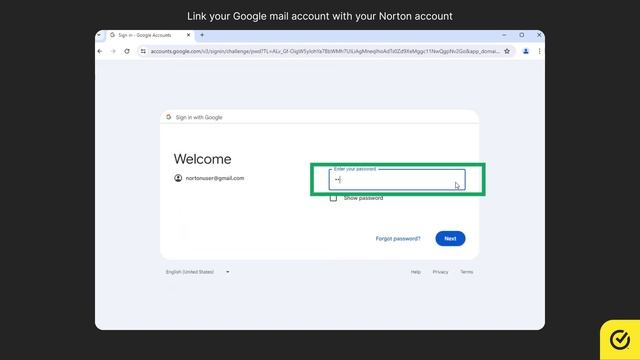Maximize the Chrome window
This screenshot has height=360, width=640.
(x=522, y=35)
